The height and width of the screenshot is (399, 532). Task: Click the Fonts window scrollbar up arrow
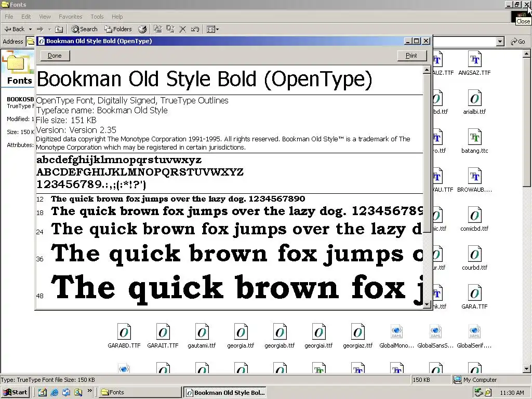(x=527, y=54)
